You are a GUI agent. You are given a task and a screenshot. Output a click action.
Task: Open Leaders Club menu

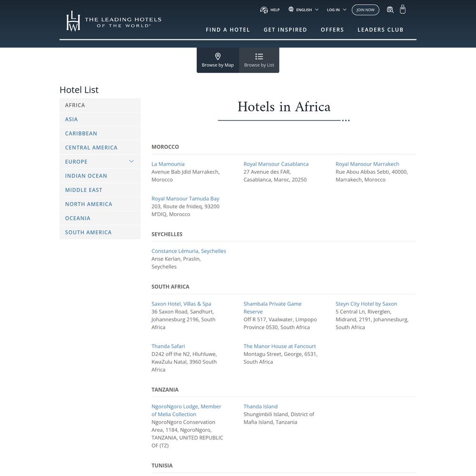(x=380, y=30)
